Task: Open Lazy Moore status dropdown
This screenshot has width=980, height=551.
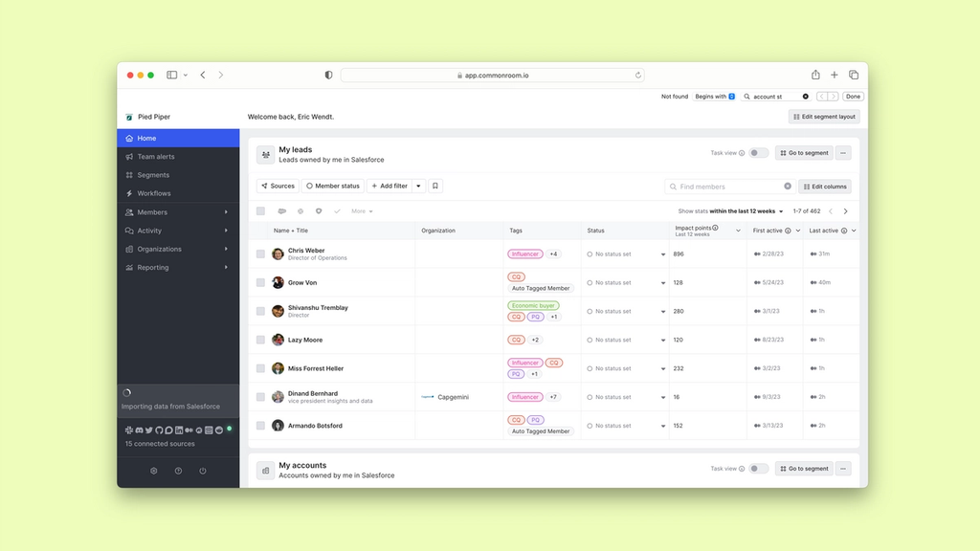Action: 663,341
